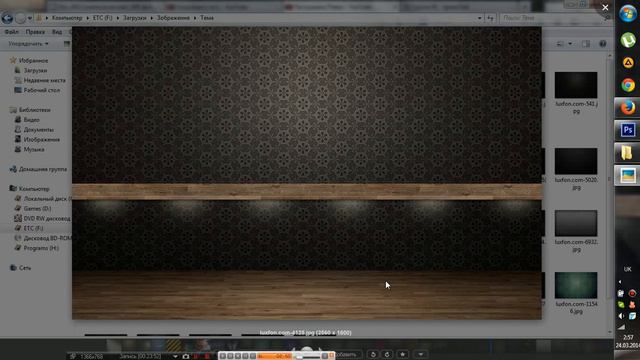Switch to the Explorer folder taskbar button
This screenshot has height=360, width=640.
coord(627,153)
